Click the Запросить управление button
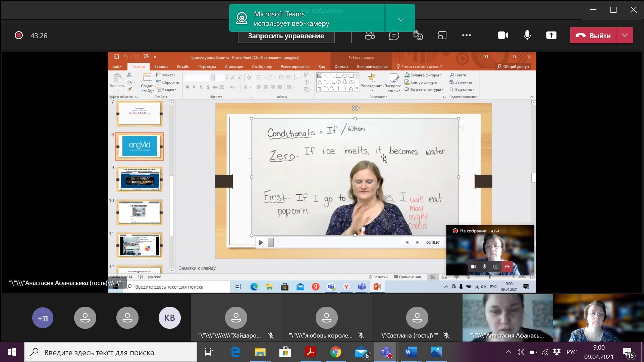Screen dimensions: 644x362 [x=286, y=36]
